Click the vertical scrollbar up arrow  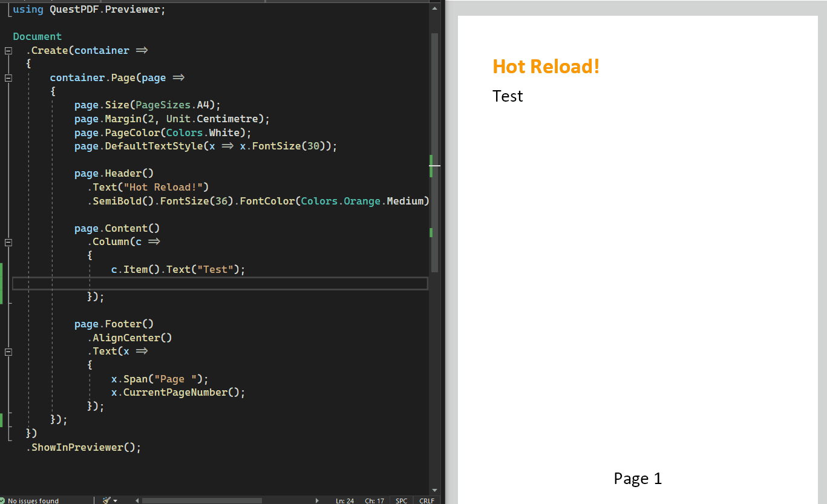(433, 7)
